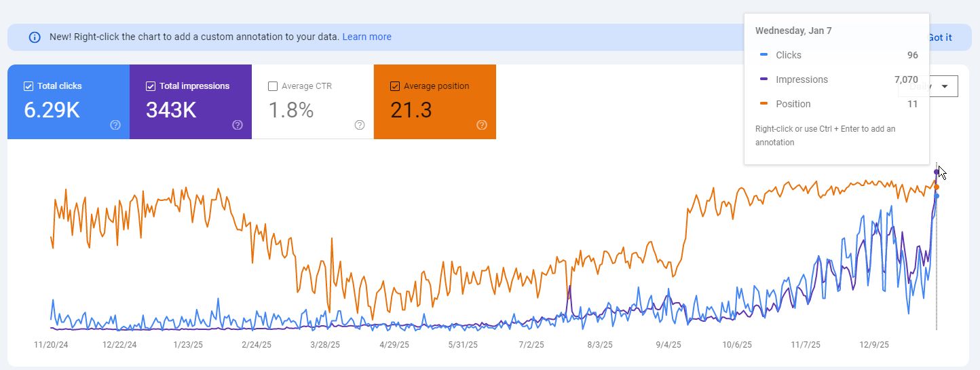980x370 pixels.
Task: Expand the Daily granularity dropdown arrow
Action: click(x=944, y=86)
